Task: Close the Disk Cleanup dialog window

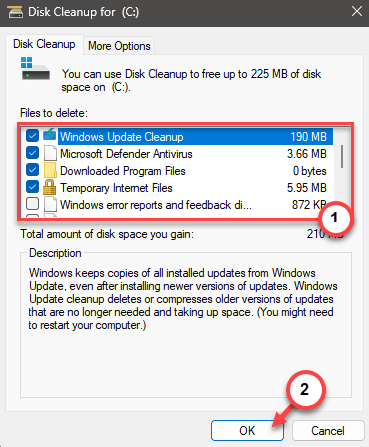Action: 357,12
